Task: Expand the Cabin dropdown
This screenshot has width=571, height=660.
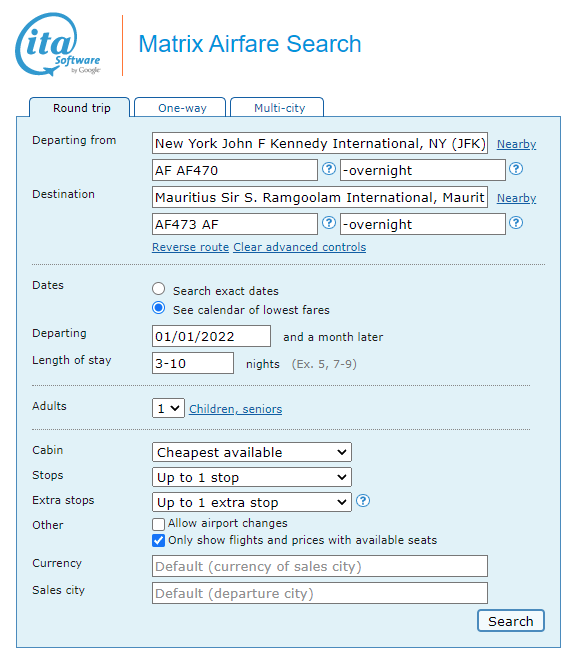Action: (252, 452)
